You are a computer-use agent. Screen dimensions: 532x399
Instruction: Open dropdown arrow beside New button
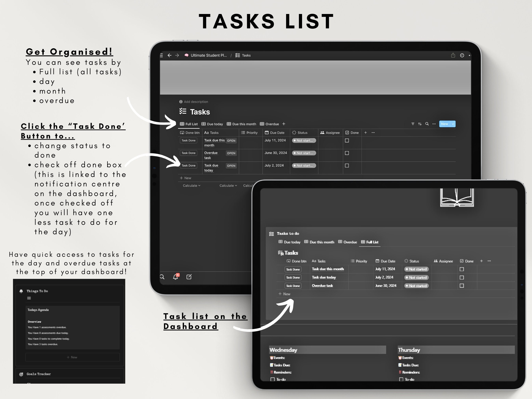click(453, 124)
